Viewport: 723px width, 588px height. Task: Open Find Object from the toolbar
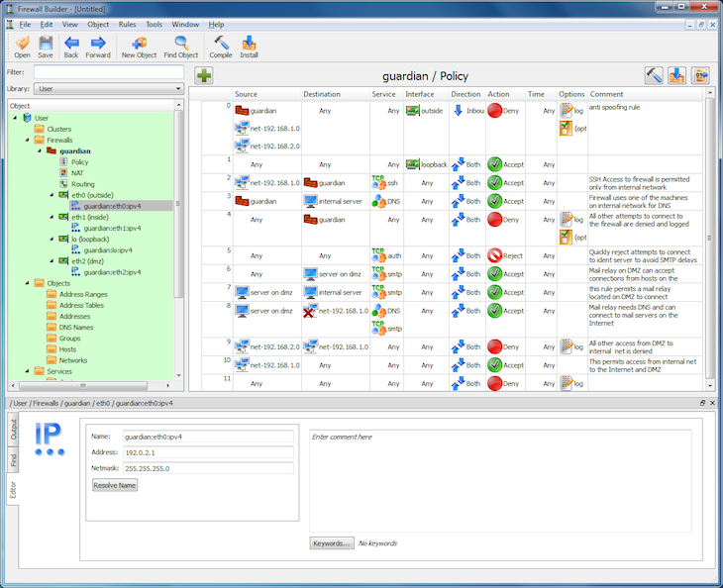pyautogui.click(x=181, y=46)
